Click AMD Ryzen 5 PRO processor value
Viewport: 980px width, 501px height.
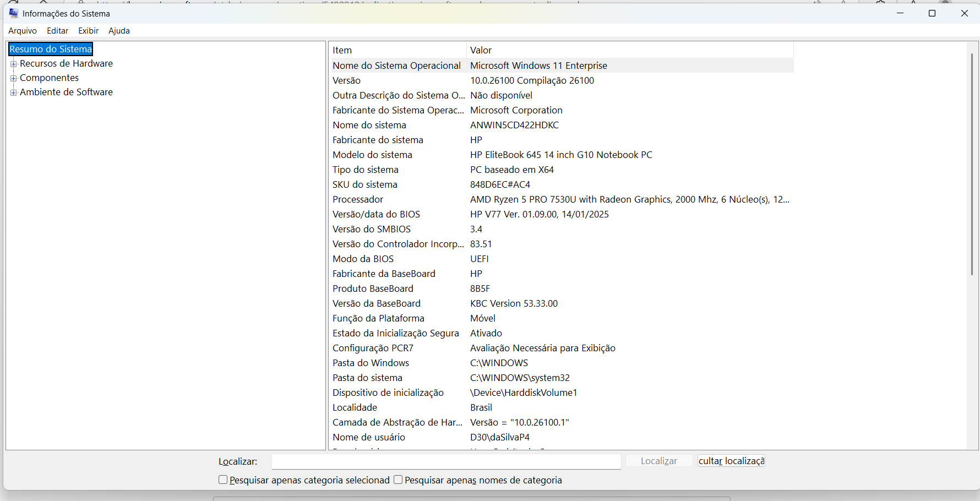coord(630,199)
